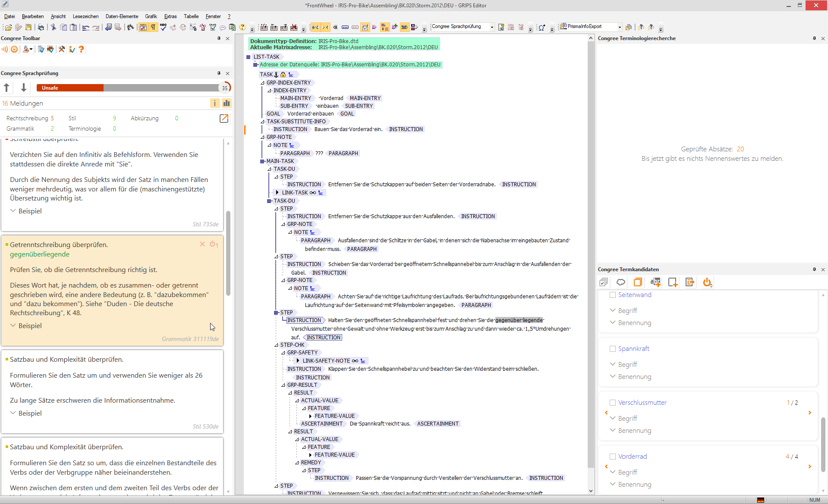Click the export list icon in Termkandidaten

tap(689, 282)
